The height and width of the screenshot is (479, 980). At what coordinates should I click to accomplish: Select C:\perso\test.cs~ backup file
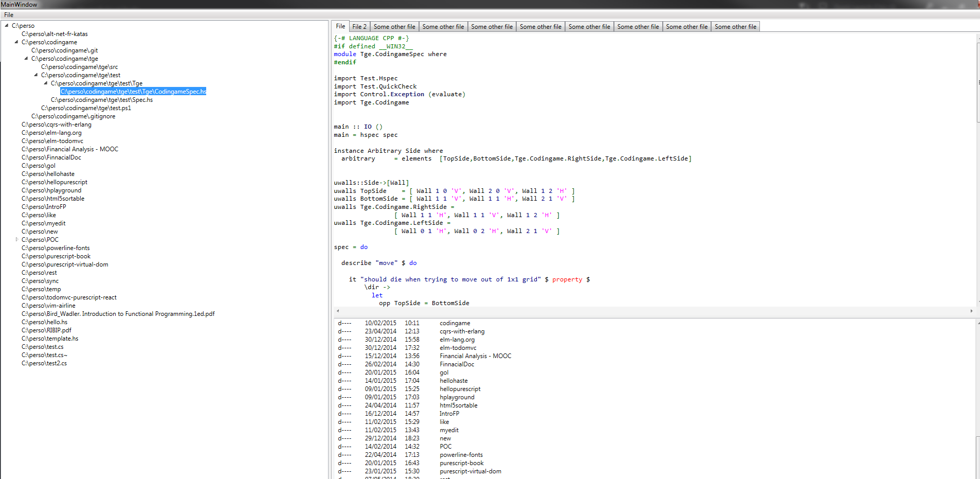44,355
